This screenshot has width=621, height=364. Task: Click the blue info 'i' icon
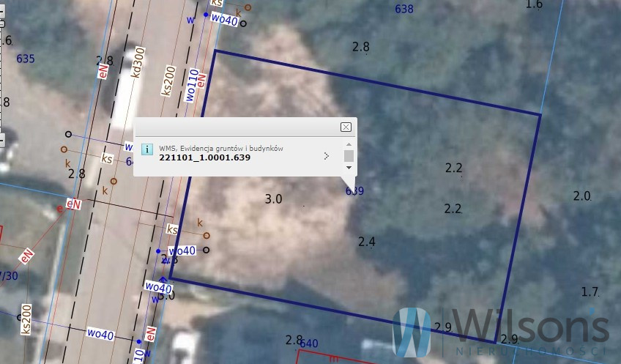tap(147, 149)
